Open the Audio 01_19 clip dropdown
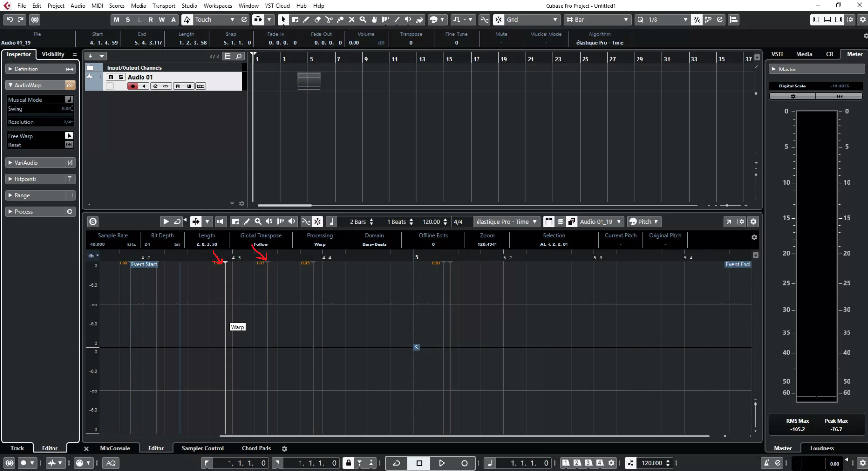868x471 pixels. click(600, 222)
